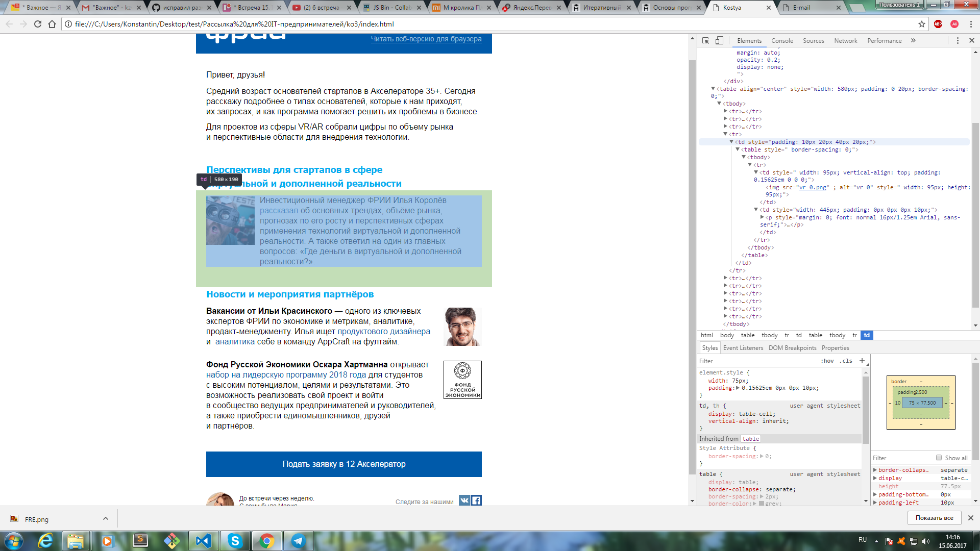Open the Event Listeners pane
980x551 pixels.
point(743,348)
